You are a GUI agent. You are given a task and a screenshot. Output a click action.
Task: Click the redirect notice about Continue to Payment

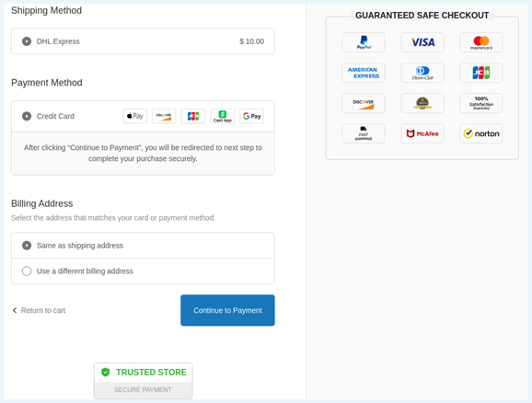coord(143,154)
